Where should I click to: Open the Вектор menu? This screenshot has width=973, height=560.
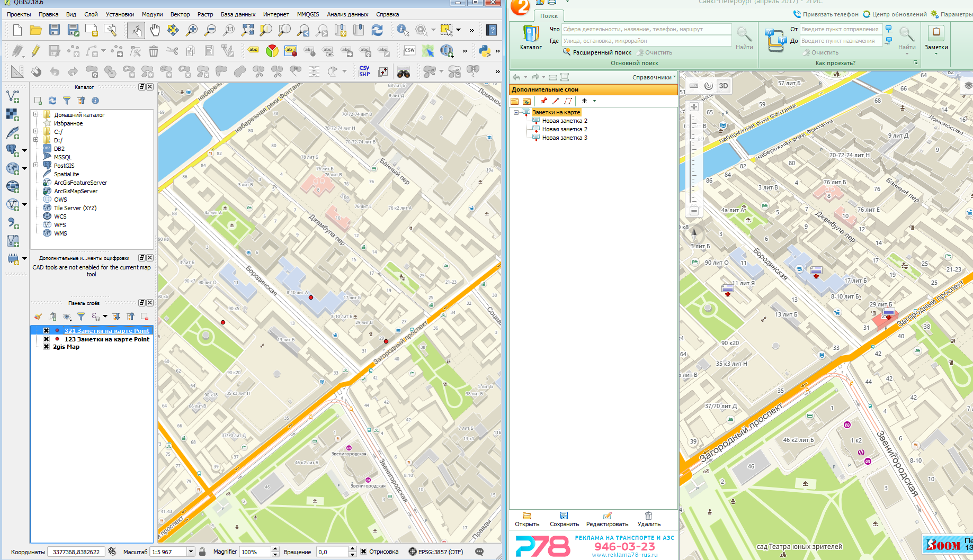(x=180, y=14)
